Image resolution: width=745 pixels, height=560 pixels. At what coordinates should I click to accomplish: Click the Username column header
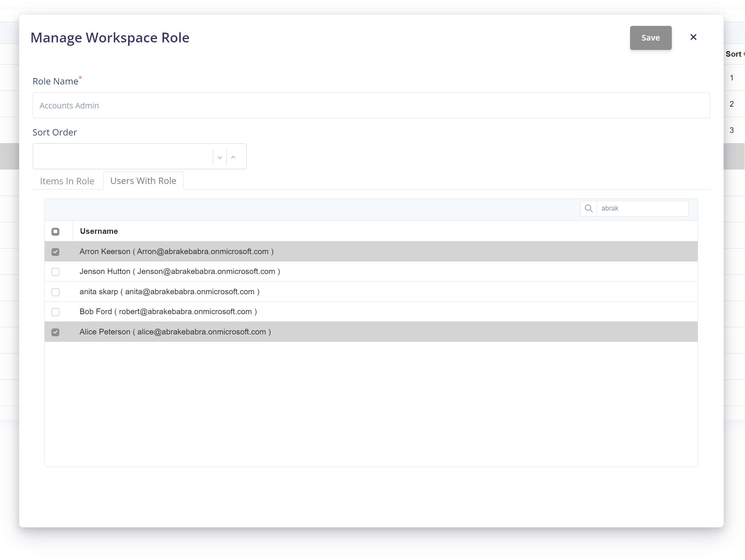pyautogui.click(x=99, y=231)
